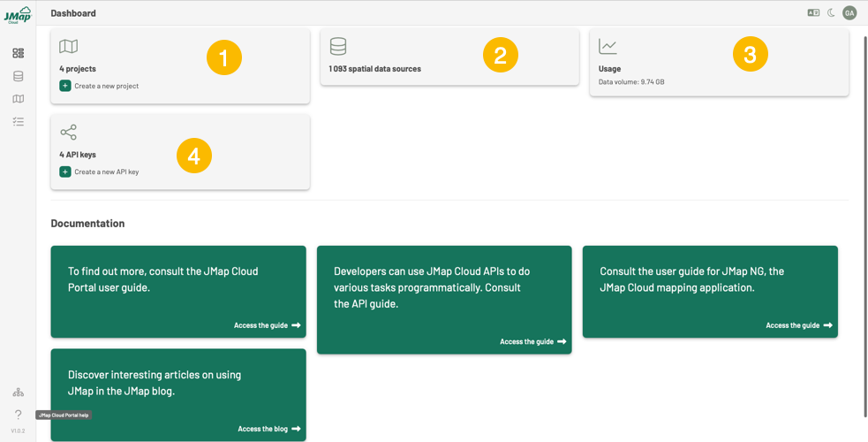Screen dimensions: 868x442
Task: Open the Usage data volume card
Action: (x=719, y=63)
